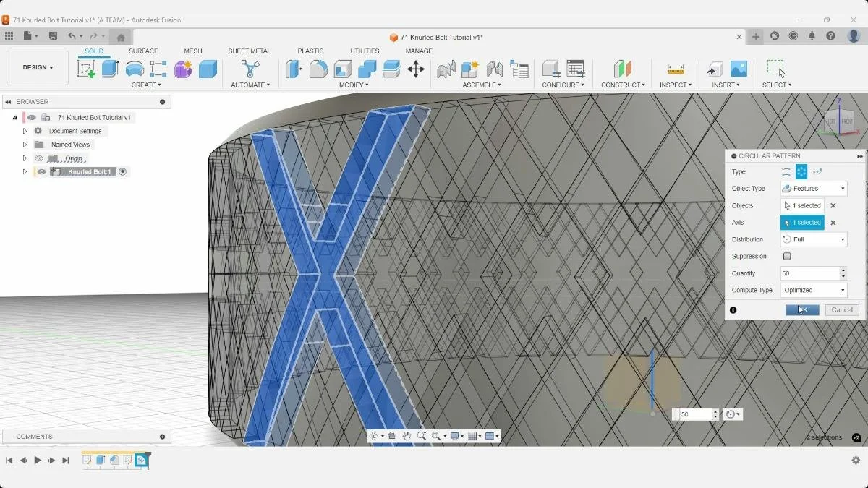Open the DESIGN workspace dropdown

click(38, 68)
